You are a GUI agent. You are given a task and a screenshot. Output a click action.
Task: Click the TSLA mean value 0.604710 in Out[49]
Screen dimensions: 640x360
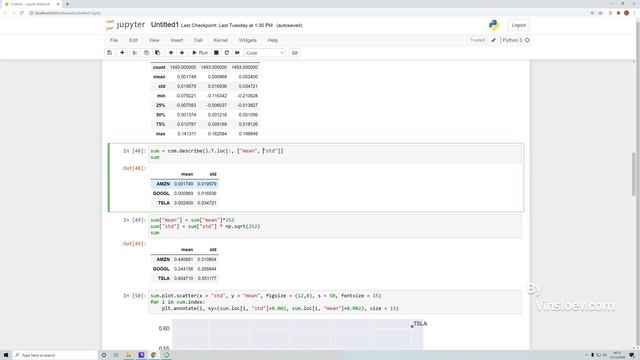(x=184, y=278)
